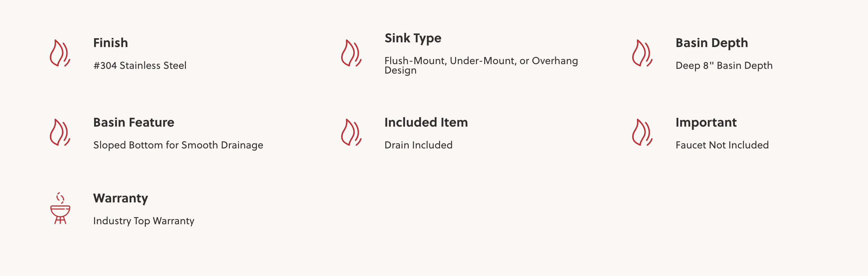Select the Basin Depth heading

[x=712, y=43]
